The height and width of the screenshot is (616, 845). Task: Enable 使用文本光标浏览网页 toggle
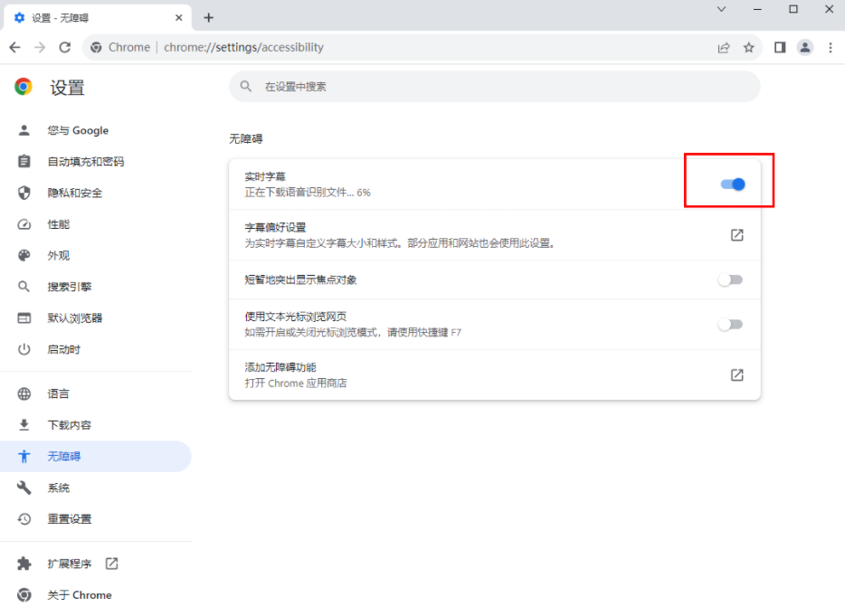point(730,325)
